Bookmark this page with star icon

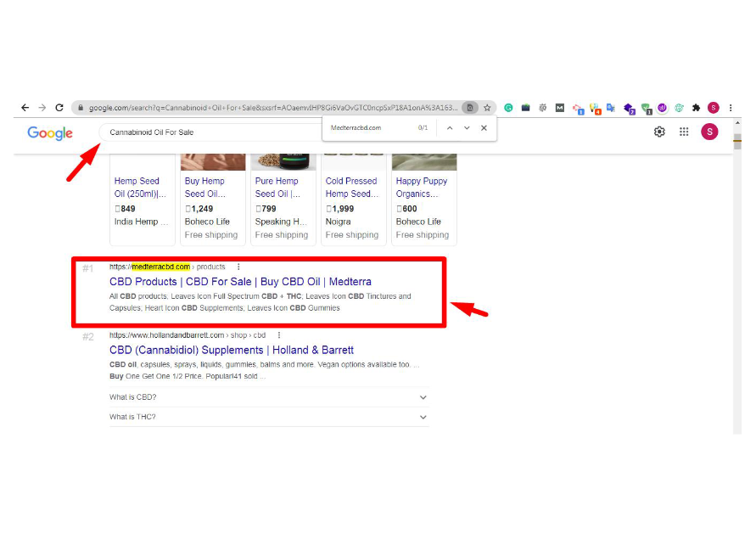tap(488, 108)
